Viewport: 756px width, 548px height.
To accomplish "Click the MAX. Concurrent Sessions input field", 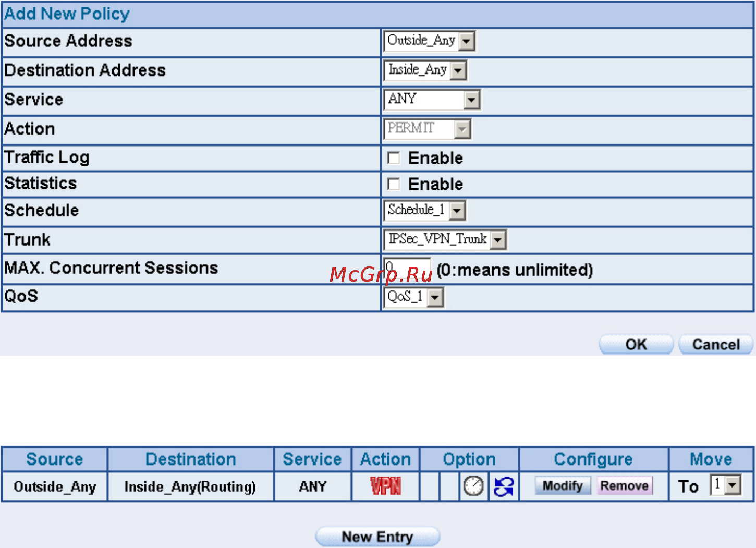I will click(x=407, y=270).
